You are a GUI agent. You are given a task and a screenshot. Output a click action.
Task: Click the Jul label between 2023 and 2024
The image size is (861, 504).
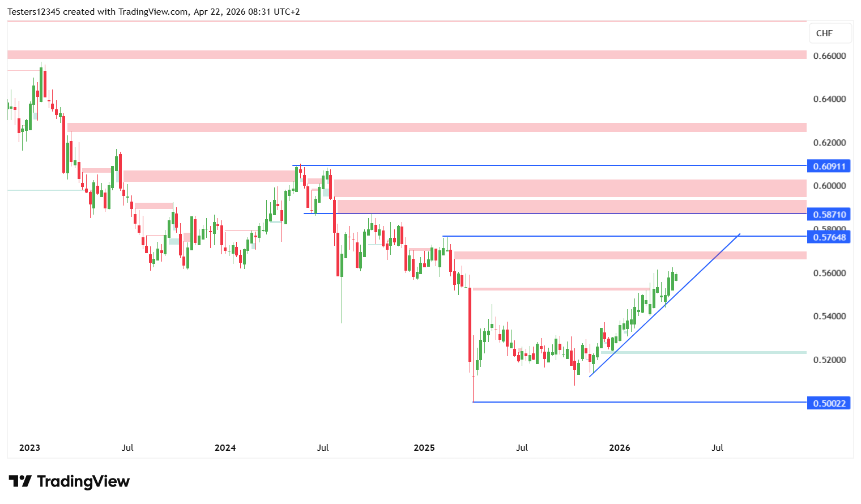[x=127, y=447]
